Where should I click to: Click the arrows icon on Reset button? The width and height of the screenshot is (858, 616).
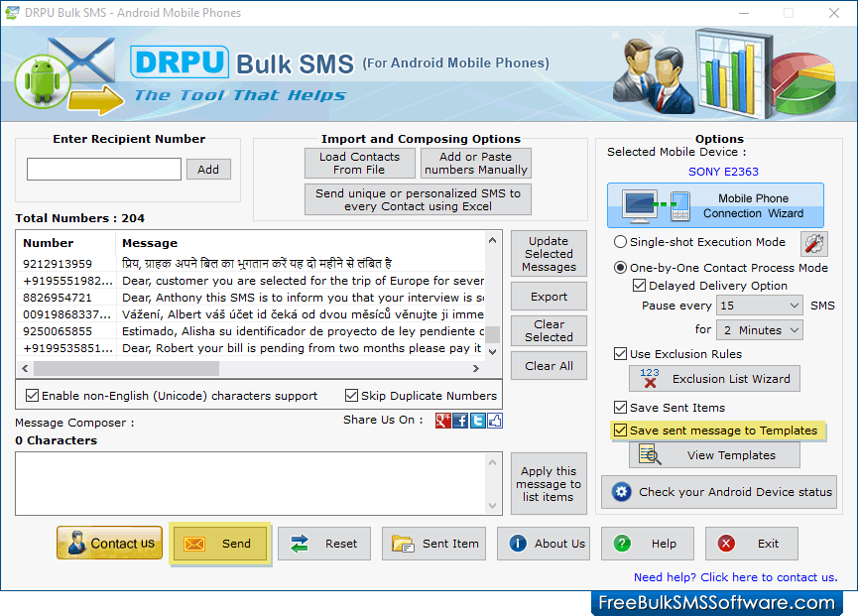click(300, 544)
